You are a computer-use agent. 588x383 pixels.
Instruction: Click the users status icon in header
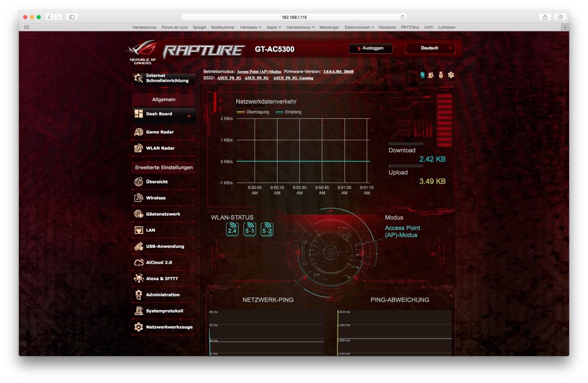(x=431, y=75)
